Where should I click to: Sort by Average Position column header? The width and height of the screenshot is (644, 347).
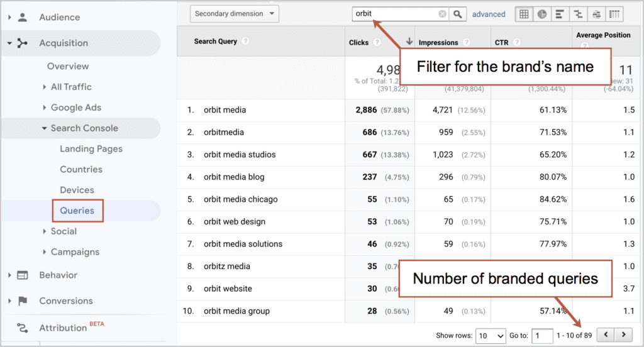(x=603, y=35)
